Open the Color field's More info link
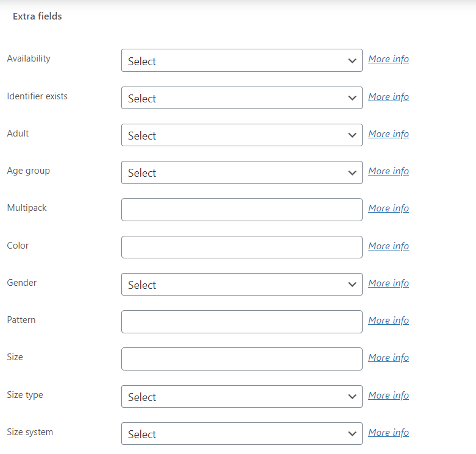This screenshot has width=476, height=454. (389, 246)
